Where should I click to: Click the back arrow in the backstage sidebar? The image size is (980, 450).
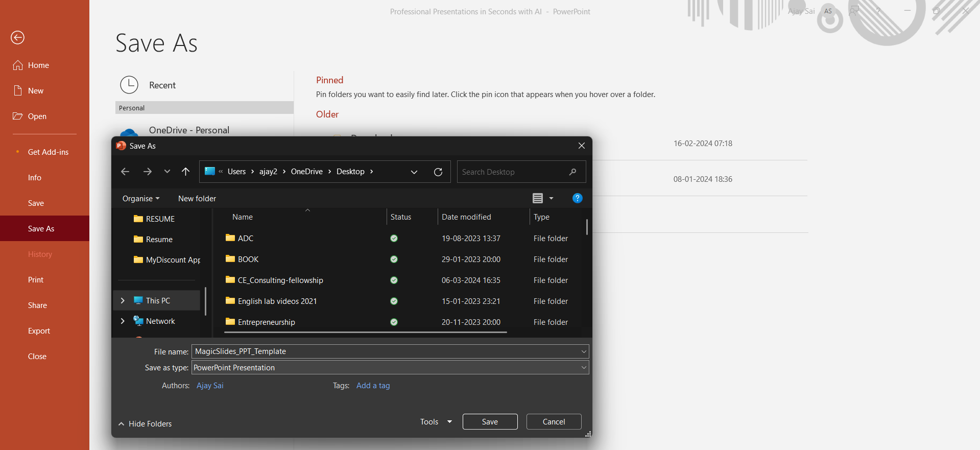[17, 37]
